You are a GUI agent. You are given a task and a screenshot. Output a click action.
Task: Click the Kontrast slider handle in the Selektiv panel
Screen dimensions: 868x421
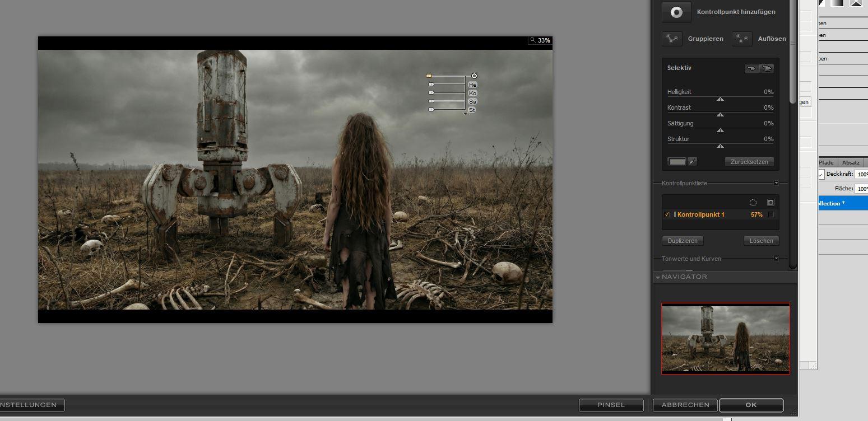point(721,115)
